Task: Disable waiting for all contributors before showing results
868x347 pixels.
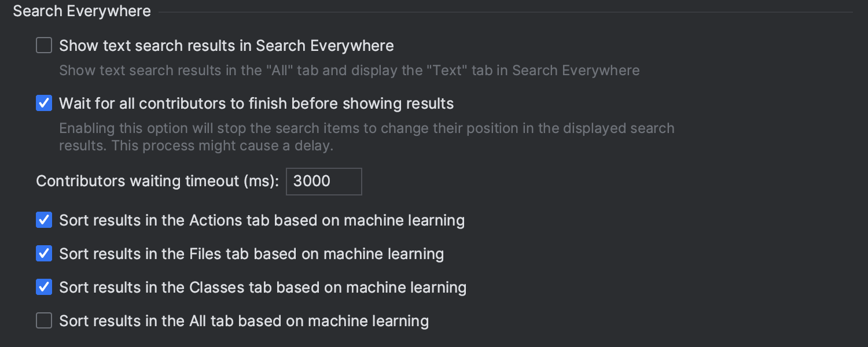Action: 44,103
